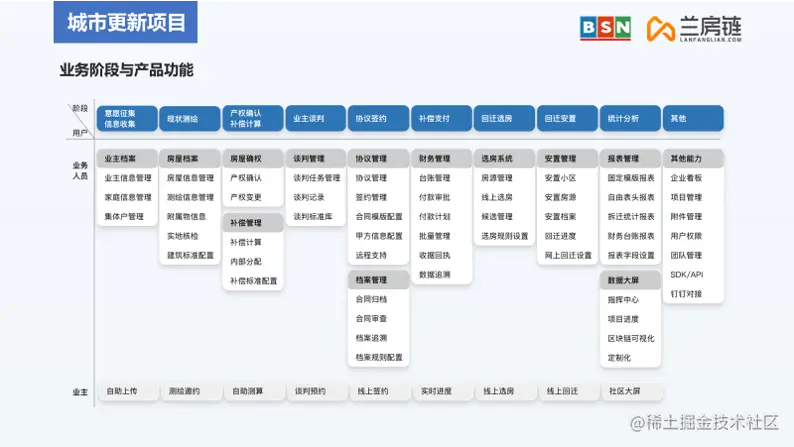The height and width of the screenshot is (447, 794).
Task: Click the 数据大屏 module header
Action: point(630,280)
